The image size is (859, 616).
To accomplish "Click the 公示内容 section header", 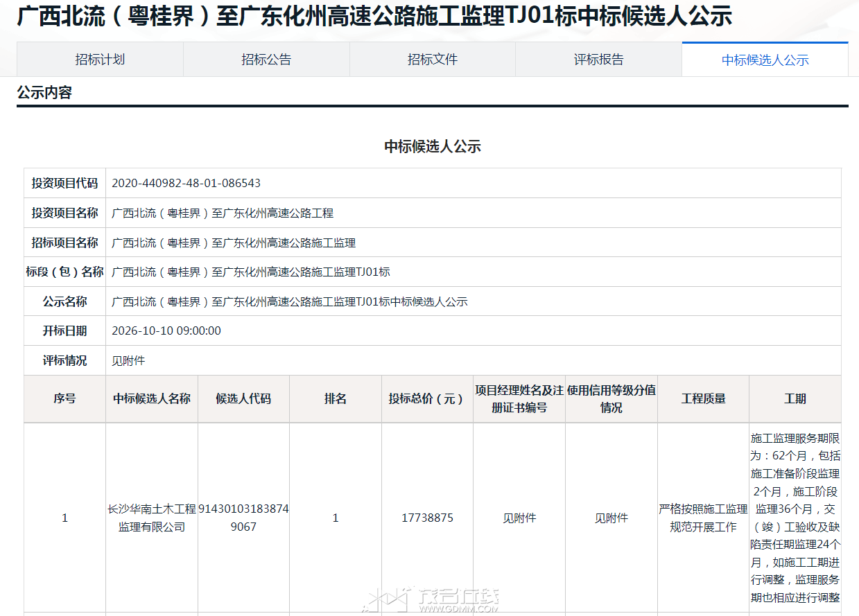I will 44,93.
